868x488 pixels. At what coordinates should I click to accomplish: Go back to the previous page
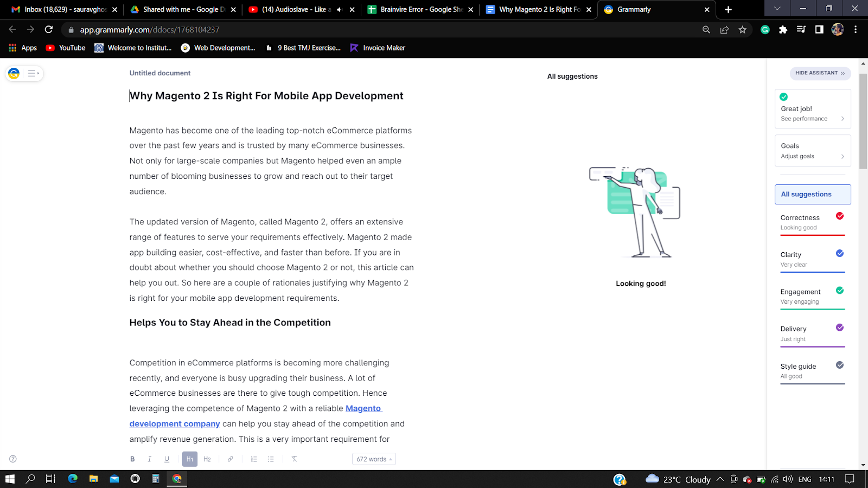[x=12, y=29]
